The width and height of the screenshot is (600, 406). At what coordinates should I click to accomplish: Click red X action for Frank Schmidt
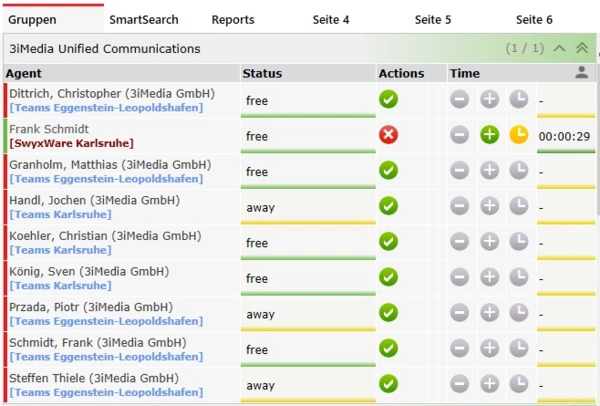pyautogui.click(x=389, y=135)
